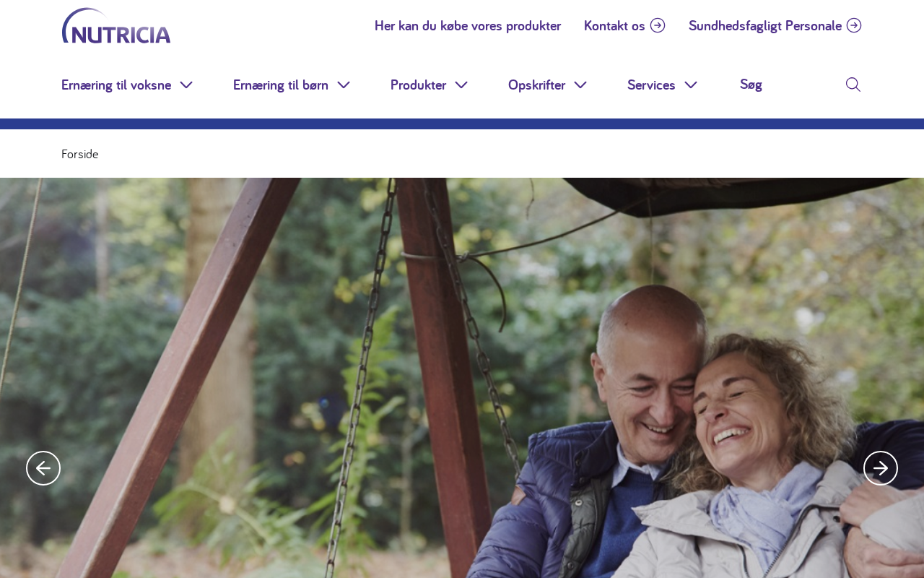Click the Nutricia logo
This screenshot has height=578, width=924.
click(116, 25)
